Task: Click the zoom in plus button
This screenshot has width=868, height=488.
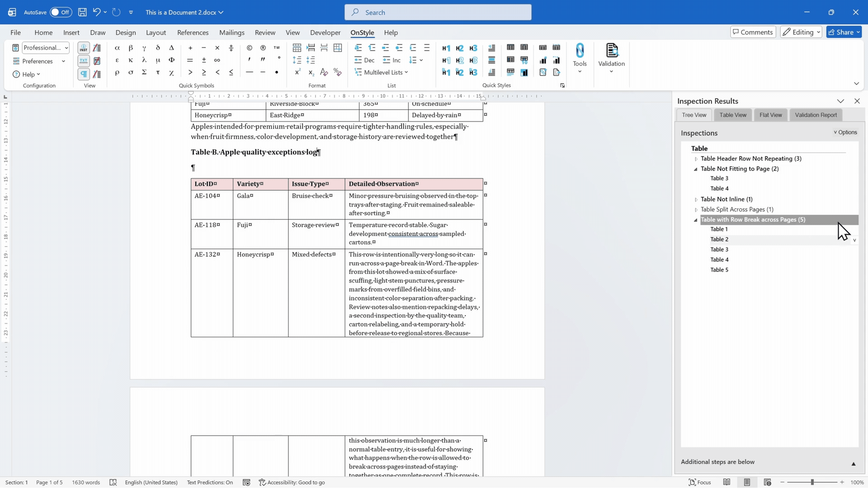Action: [x=842, y=482]
